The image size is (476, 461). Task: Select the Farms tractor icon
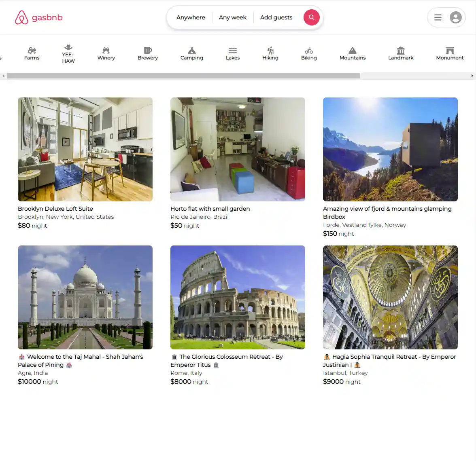click(32, 50)
